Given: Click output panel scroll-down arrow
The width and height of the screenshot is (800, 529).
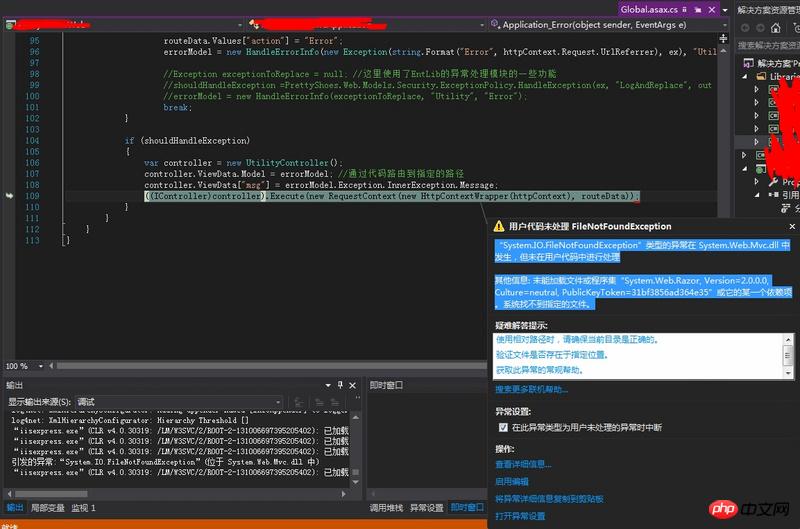Looking at the screenshot, I should (356, 482).
